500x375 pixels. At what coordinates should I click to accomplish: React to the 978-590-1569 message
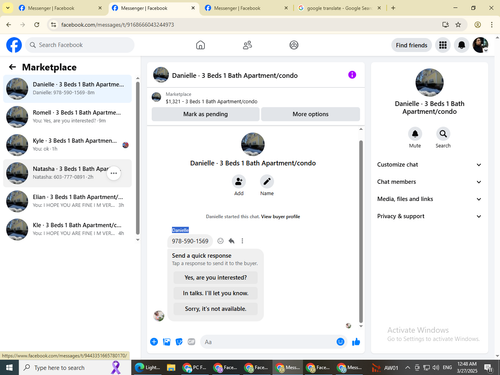coord(220,241)
